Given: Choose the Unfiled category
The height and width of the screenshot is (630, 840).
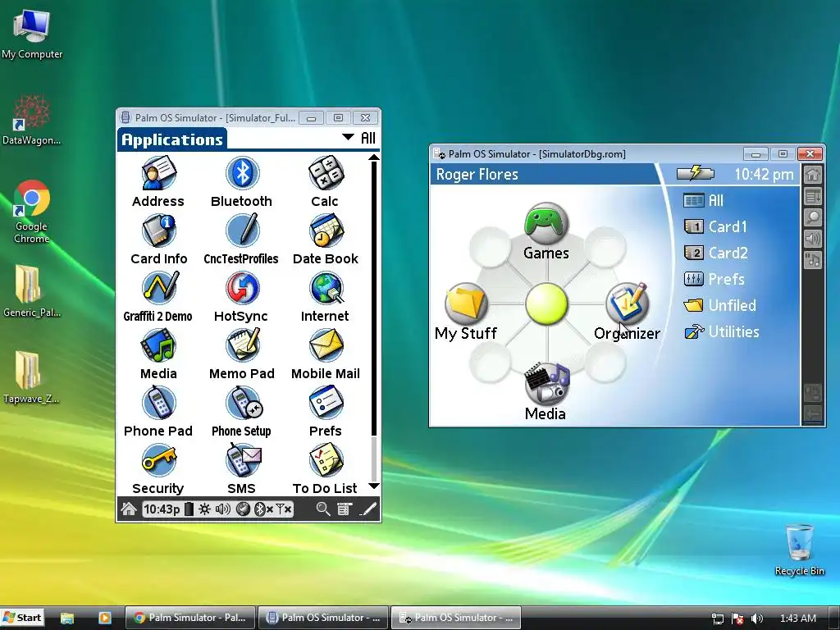Looking at the screenshot, I should 720,305.
